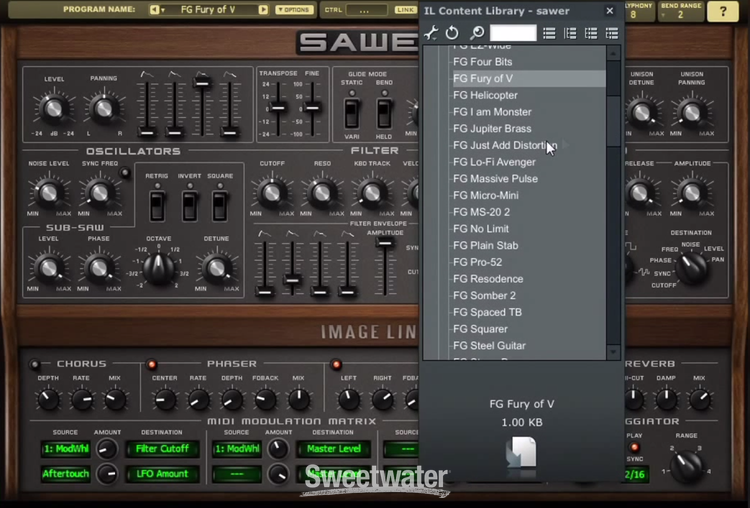Select FG MS-20 2 preset
Screen dimensions: 750x508
[x=482, y=212]
